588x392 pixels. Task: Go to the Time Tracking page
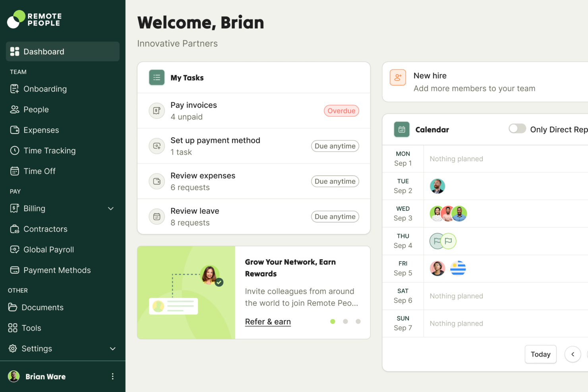[x=49, y=151]
